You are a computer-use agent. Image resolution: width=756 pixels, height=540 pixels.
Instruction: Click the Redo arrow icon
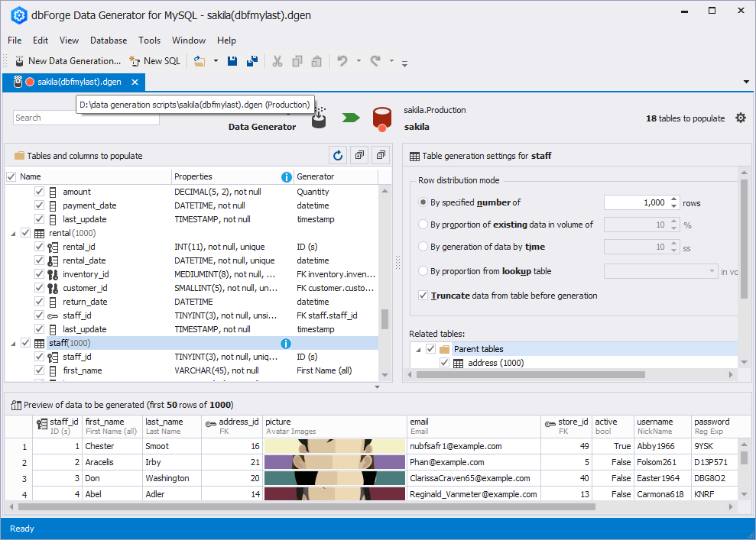click(375, 61)
